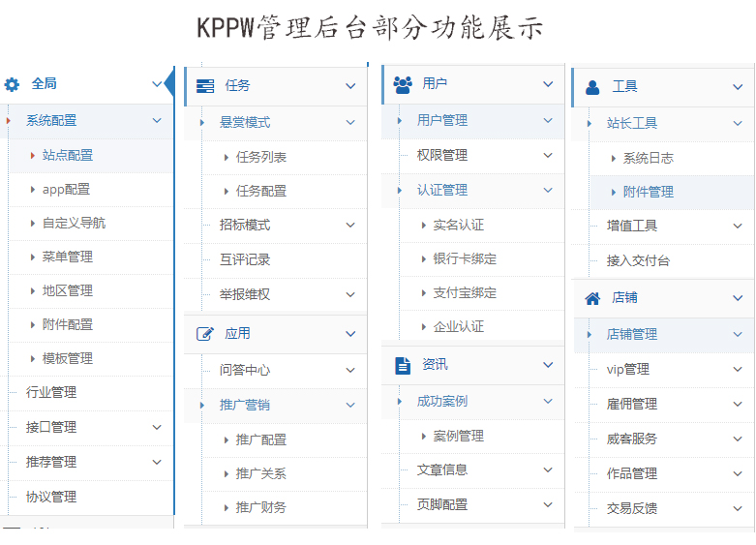Click the house icon beside 店铺
The height and width of the screenshot is (545, 756).
click(593, 298)
